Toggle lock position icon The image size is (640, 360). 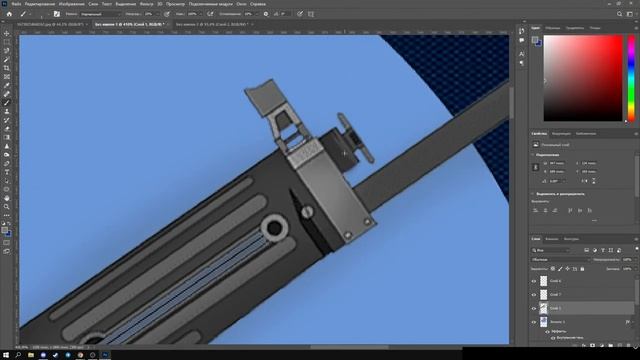tap(567, 269)
